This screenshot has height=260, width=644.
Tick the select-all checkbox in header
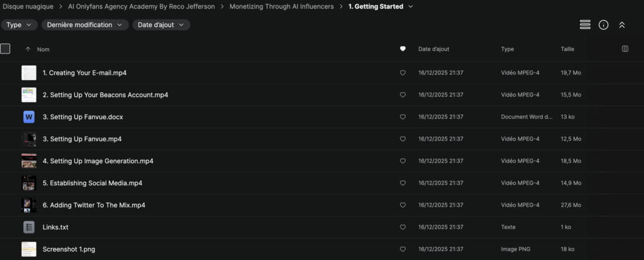6,48
